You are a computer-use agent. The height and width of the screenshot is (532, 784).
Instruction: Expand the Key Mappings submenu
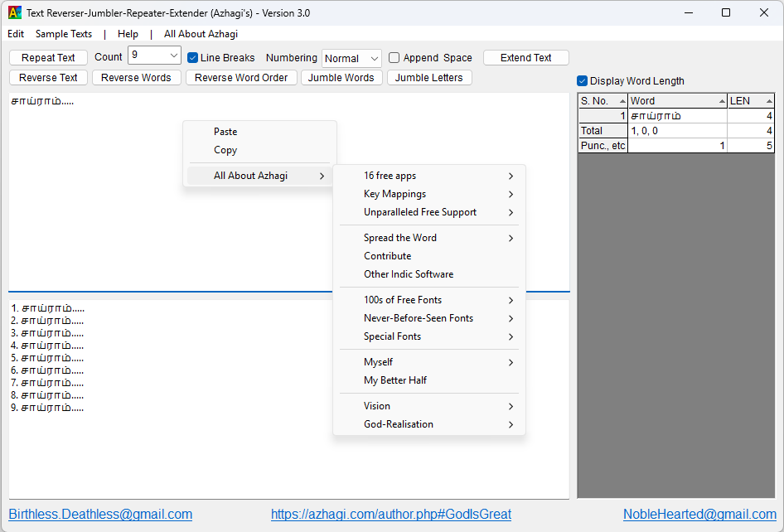click(429, 194)
